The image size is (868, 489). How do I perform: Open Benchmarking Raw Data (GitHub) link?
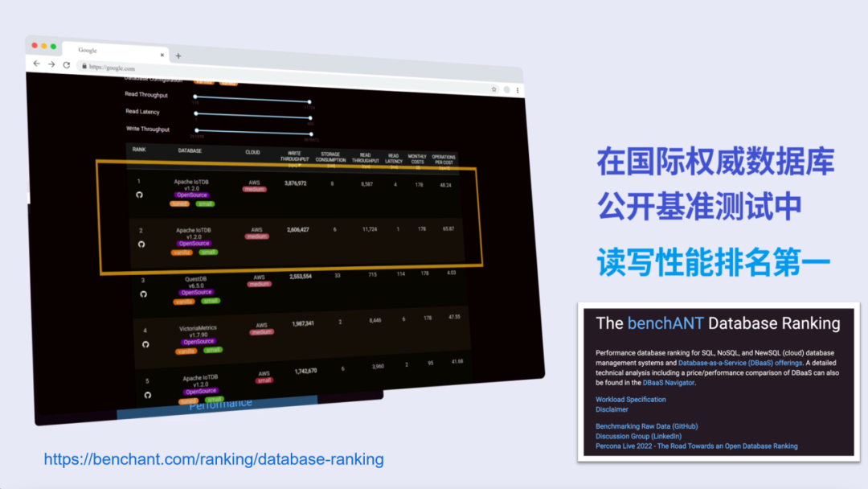point(646,426)
